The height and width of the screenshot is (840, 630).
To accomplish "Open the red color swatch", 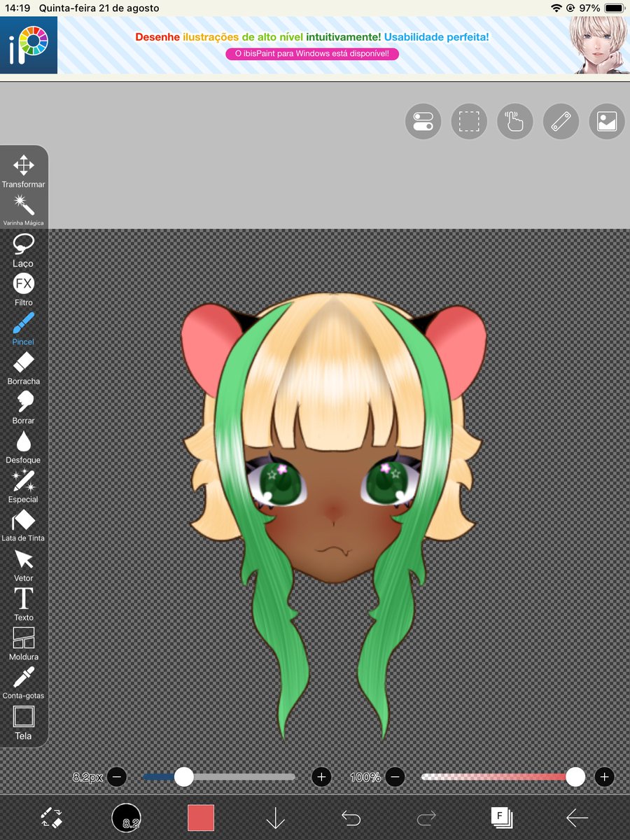I will click(201, 818).
